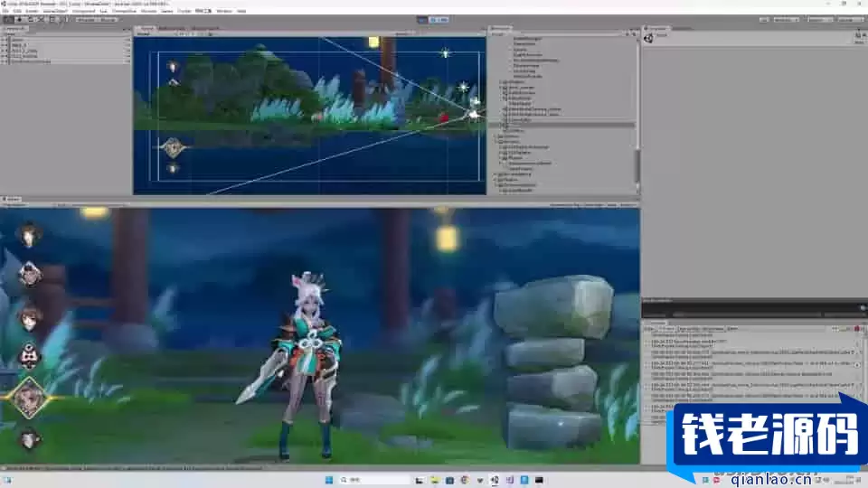
Task: Select the red marker gizmo in Scene view
Action: [x=443, y=117]
